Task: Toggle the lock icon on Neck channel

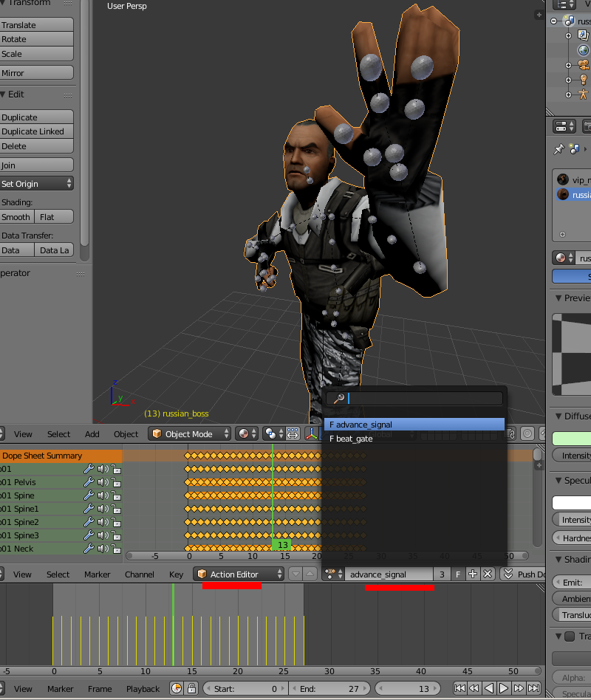Action: coord(116,549)
